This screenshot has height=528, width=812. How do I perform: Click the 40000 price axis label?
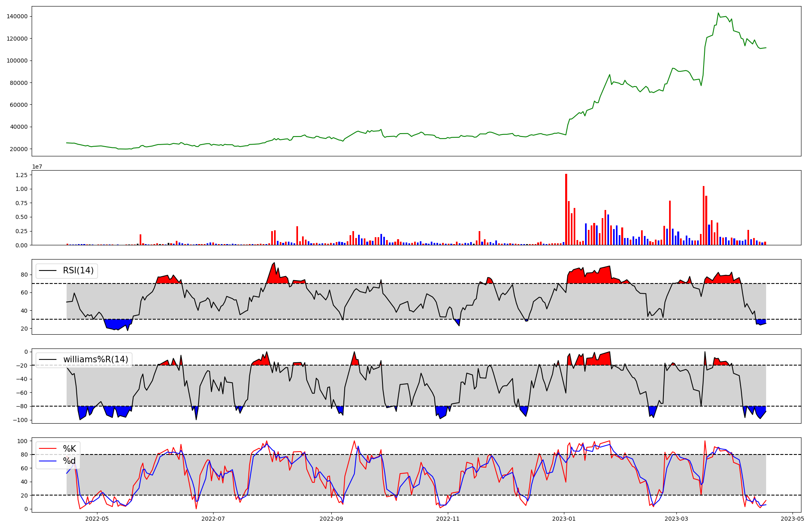pyautogui.click(x=19, y=127)
